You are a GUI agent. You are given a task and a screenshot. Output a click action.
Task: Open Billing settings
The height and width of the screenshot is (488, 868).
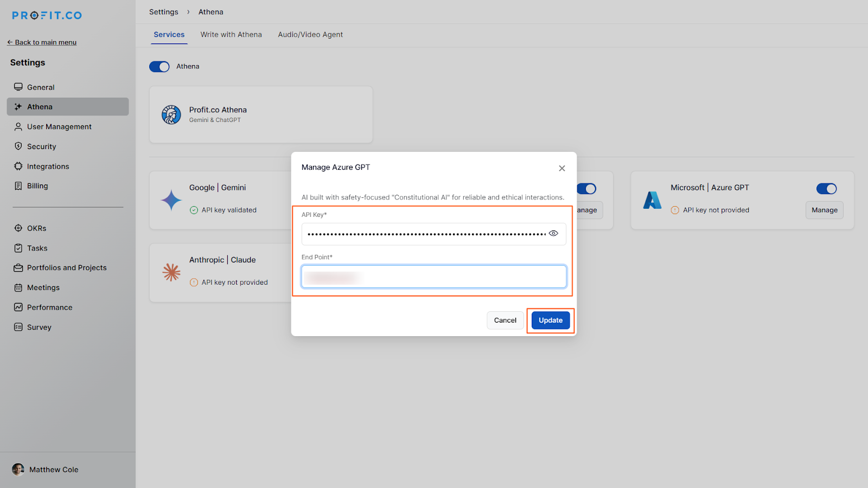point(68,185)
